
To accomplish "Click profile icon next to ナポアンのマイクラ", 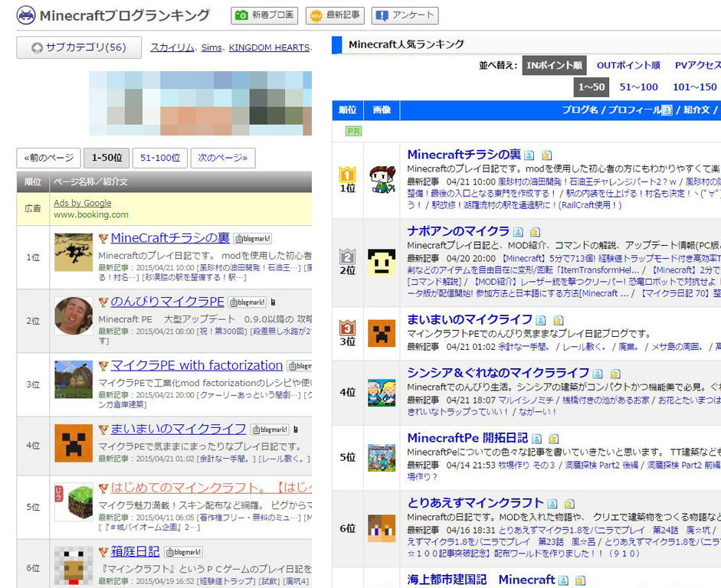I will [518, 232].
